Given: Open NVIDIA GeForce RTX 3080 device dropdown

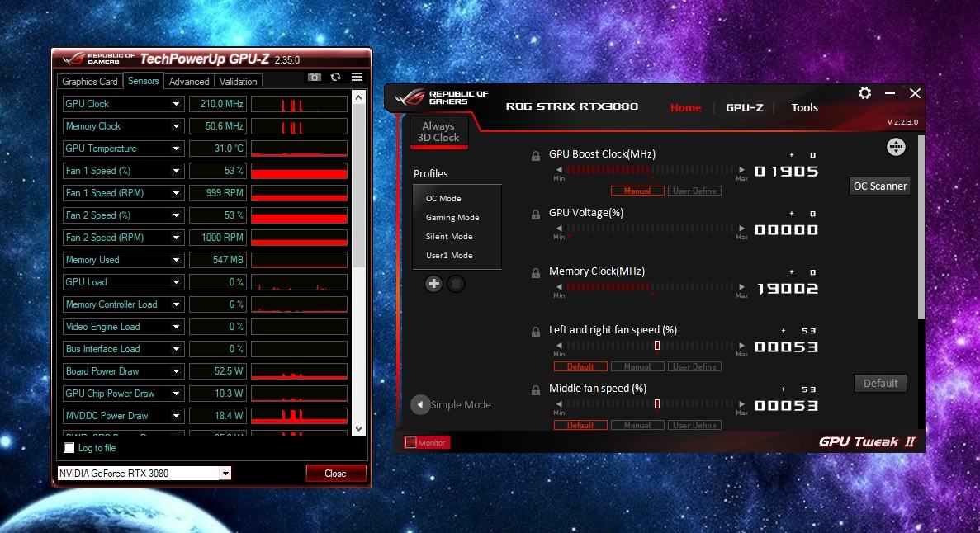Looking at the screenshot, I should (225, 474).
